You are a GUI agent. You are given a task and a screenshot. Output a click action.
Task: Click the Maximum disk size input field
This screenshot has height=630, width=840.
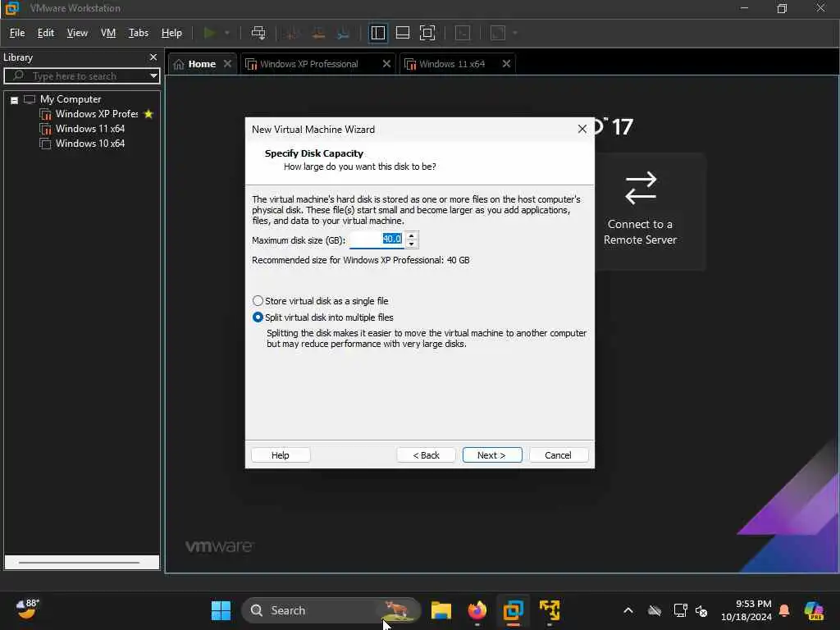coord(376,240)
